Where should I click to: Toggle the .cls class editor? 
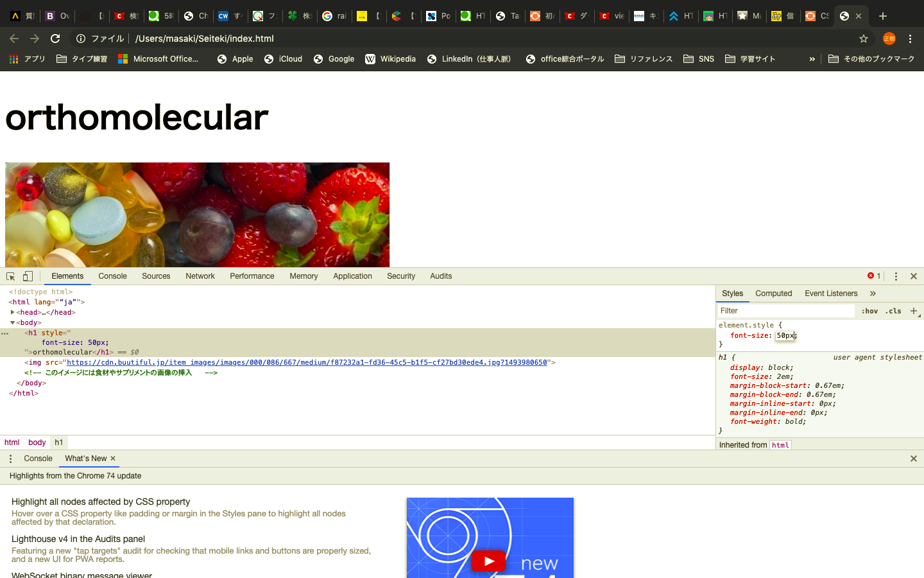(x=893, y=311)
